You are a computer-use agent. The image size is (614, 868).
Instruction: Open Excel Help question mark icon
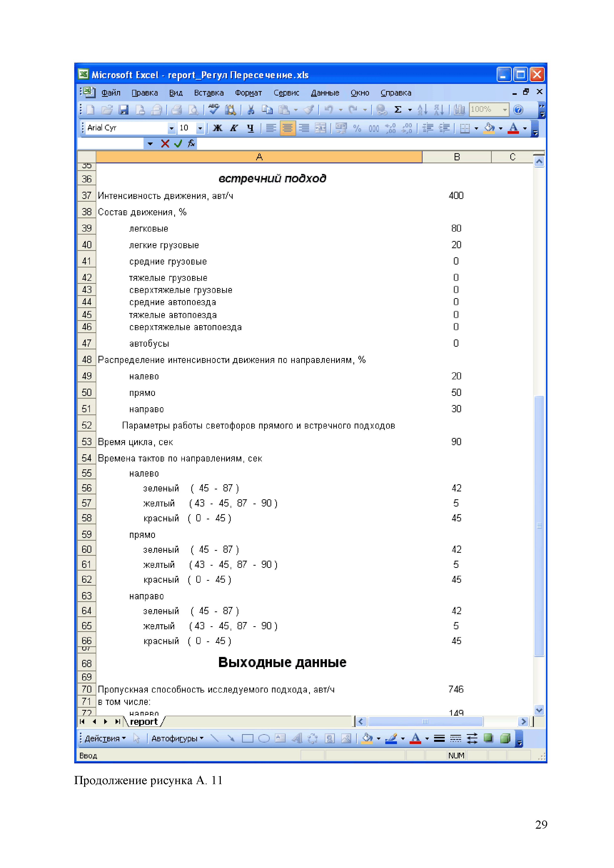(518, 110)
